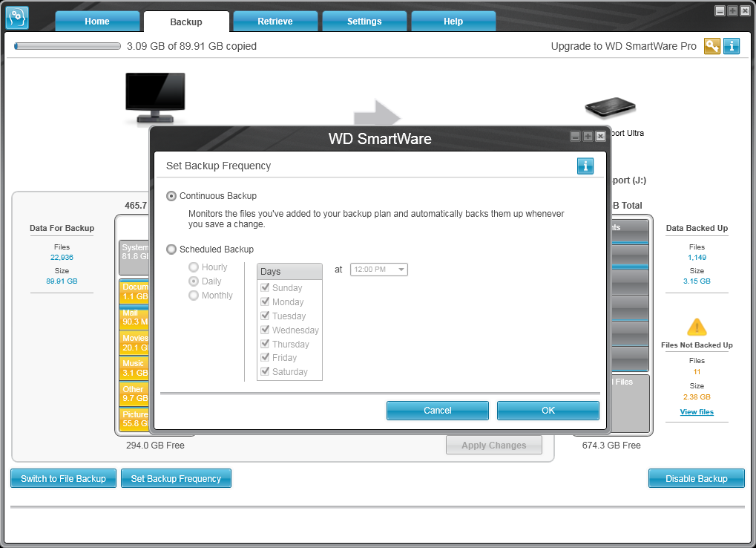This screenshot has width=756, height=548.
Task: Click Switch to File Backup button
Action: click(x=63, y=478)
